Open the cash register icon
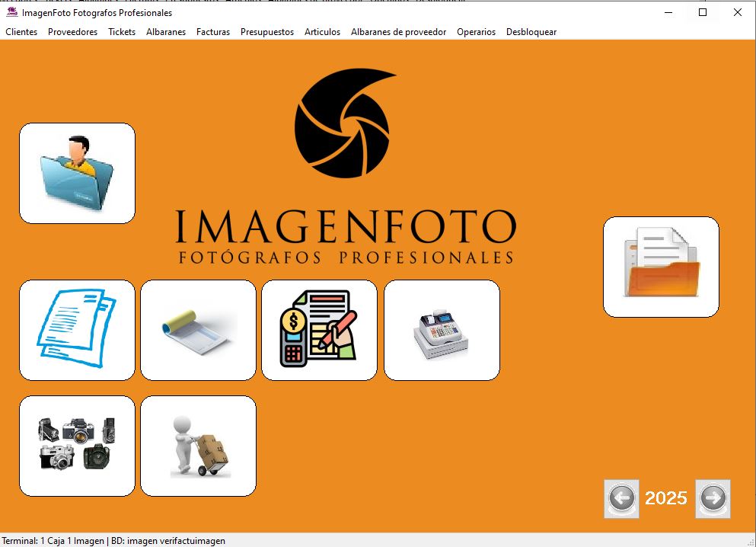This screenshot has width=756, height=547. 442,330
